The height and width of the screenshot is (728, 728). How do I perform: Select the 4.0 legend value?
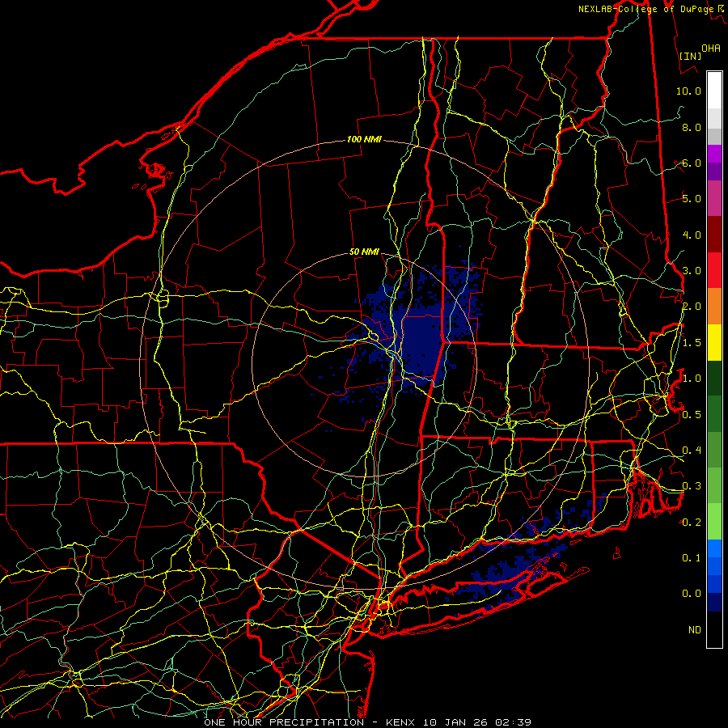(692, 235)
